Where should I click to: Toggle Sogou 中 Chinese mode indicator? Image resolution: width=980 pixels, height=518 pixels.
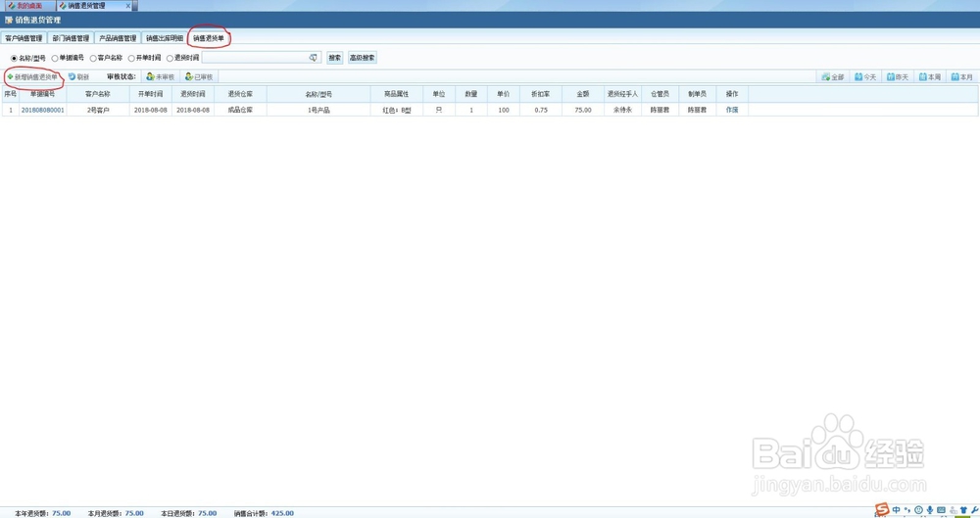pos(897,510)
